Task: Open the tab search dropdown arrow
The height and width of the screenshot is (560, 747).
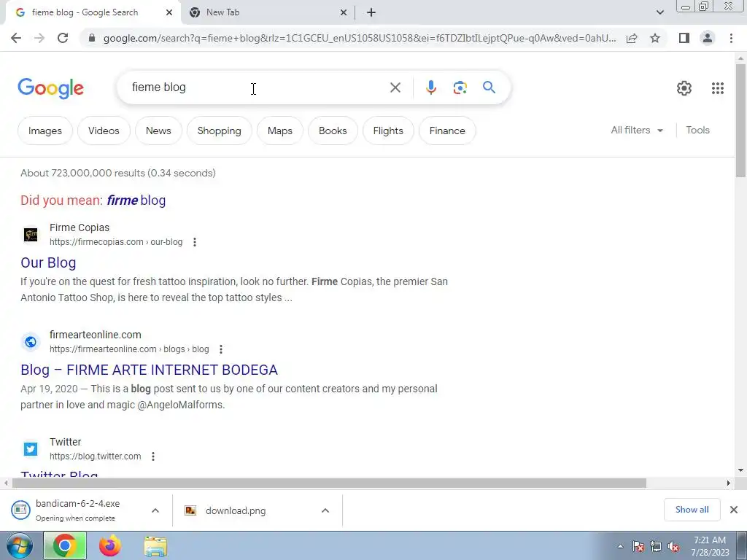Action: tap(659, 13)
